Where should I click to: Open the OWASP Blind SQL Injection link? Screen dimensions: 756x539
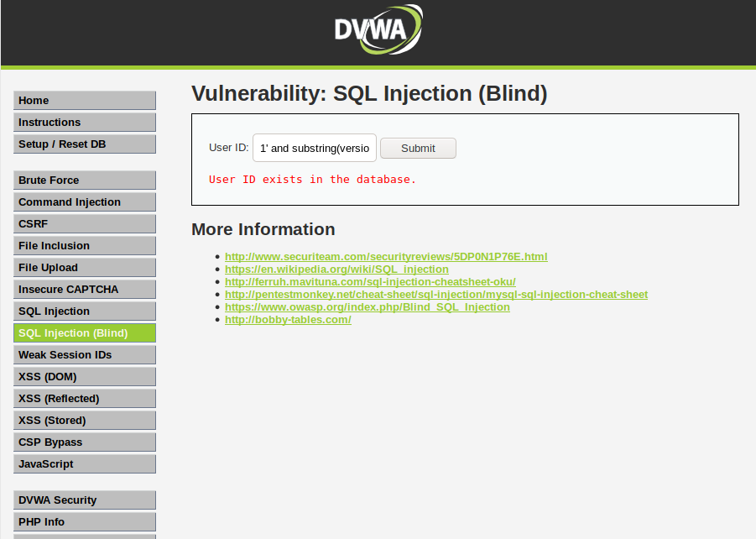(367, 307)
